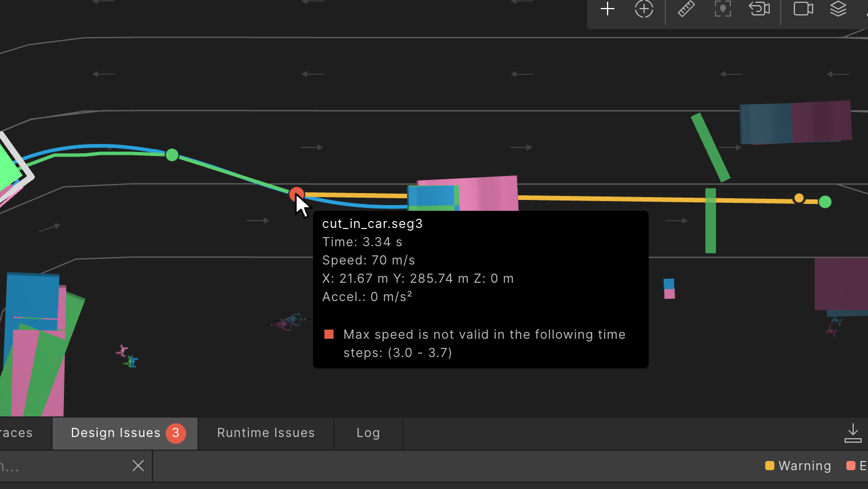The width and height of the screenshot is (868, 489).
Task: Click the pedestrian figures near bottom left
Action: pos(127,356)
